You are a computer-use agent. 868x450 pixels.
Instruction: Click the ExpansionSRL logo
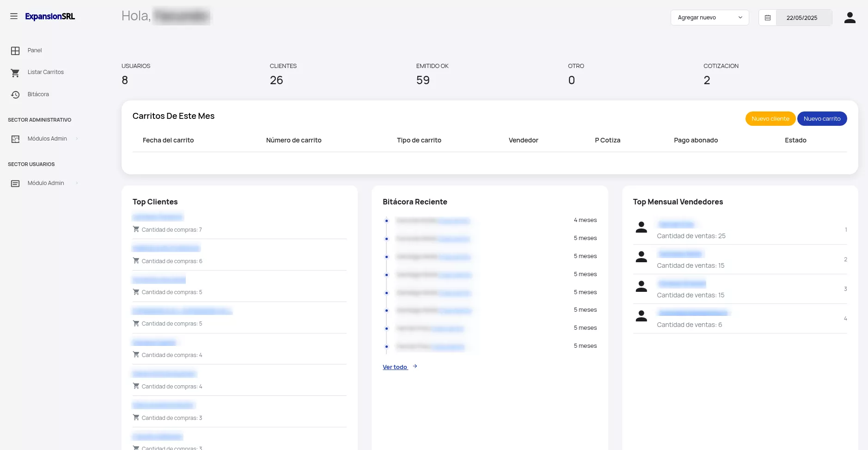coord(50,17)
